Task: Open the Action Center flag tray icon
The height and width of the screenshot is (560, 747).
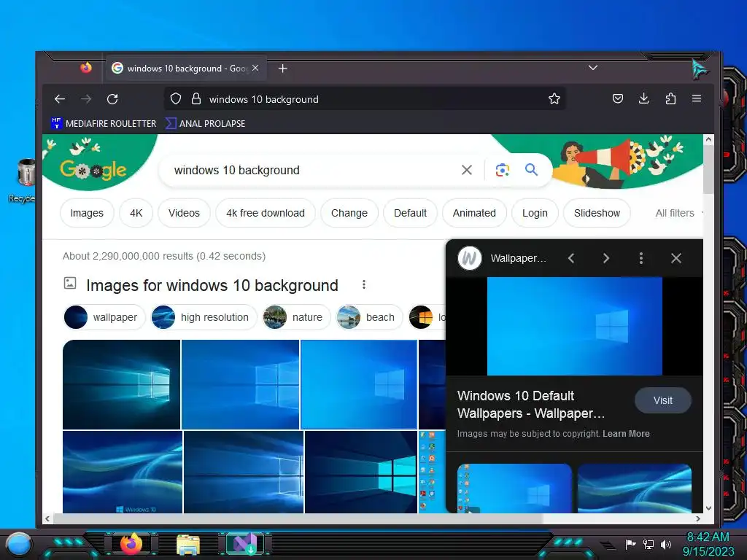Action: tap(631, 544)
